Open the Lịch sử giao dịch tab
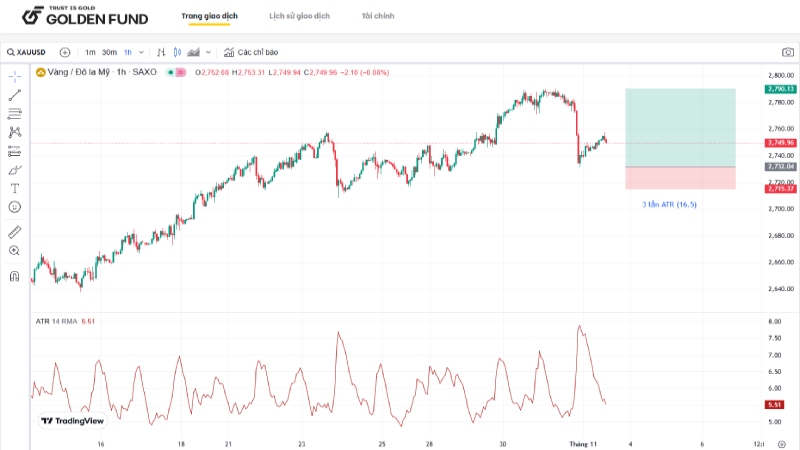The width and height of the screenshot is (800, 450). tap(299, 16)
